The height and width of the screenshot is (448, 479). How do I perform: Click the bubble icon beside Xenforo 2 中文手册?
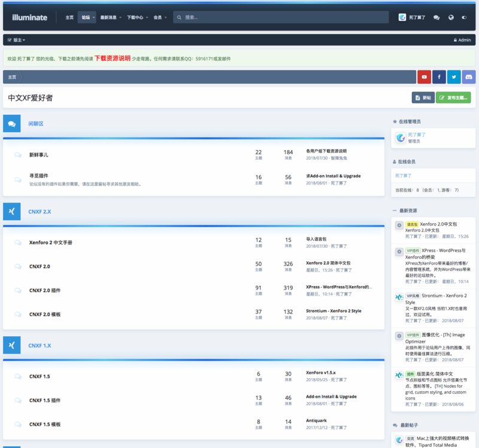[x=18, y=243]
